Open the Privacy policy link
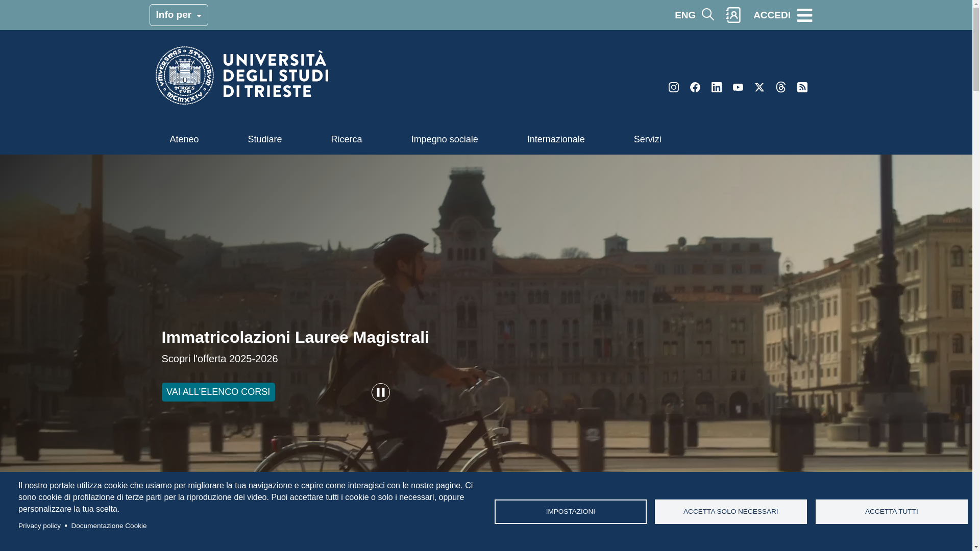The width and height of the screenshot is (980, 551). click(39, 526)
